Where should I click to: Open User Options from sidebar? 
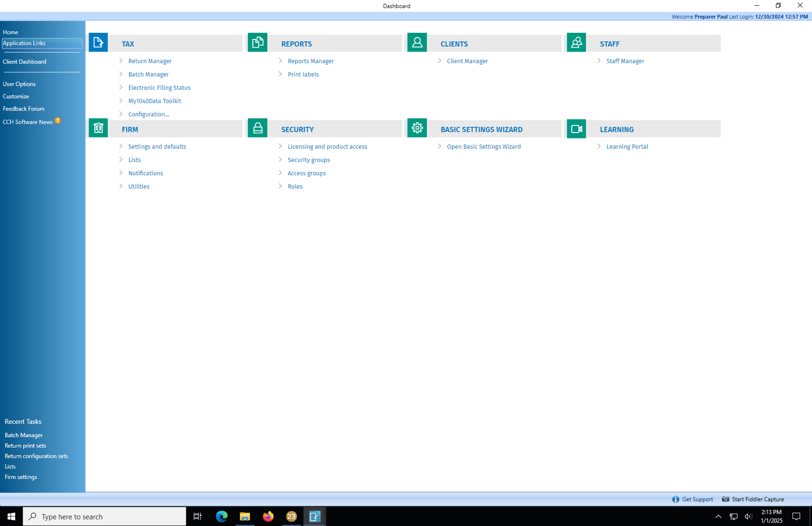[19, 84]
